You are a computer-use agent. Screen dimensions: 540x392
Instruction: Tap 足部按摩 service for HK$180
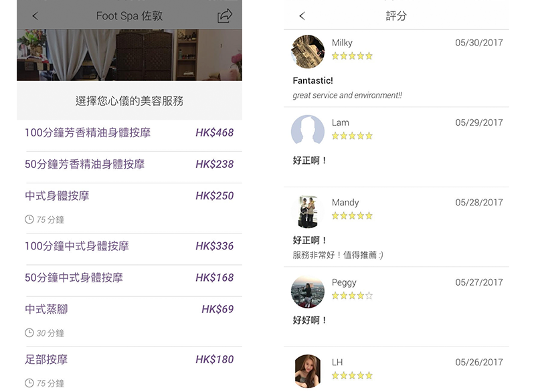129,360
